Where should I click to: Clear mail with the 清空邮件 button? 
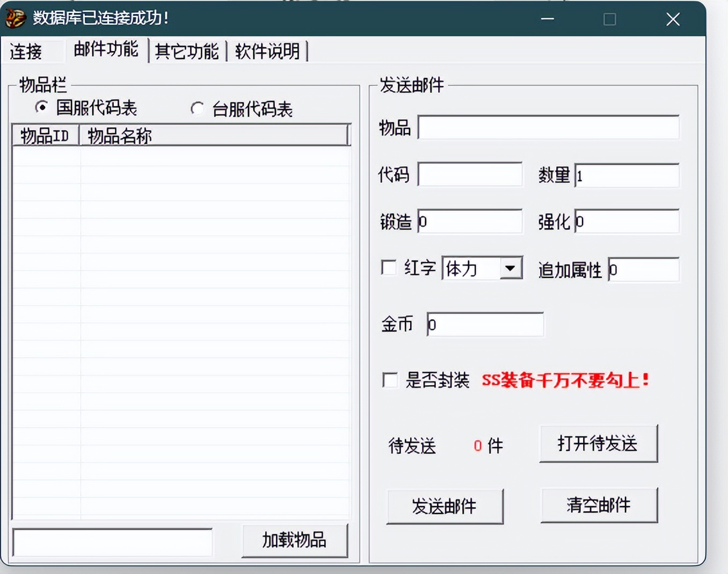click(599, 505)
